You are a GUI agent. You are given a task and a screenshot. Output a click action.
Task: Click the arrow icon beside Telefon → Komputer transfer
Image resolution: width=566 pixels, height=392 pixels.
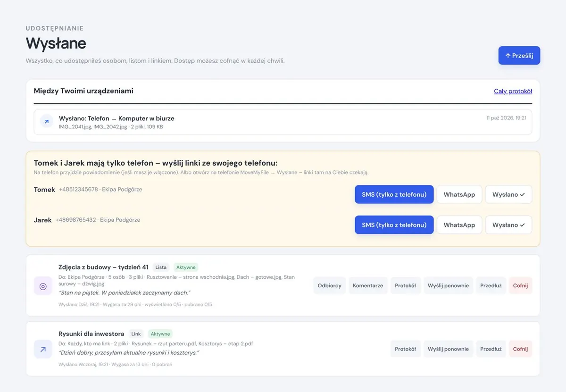tap(46, 122)
